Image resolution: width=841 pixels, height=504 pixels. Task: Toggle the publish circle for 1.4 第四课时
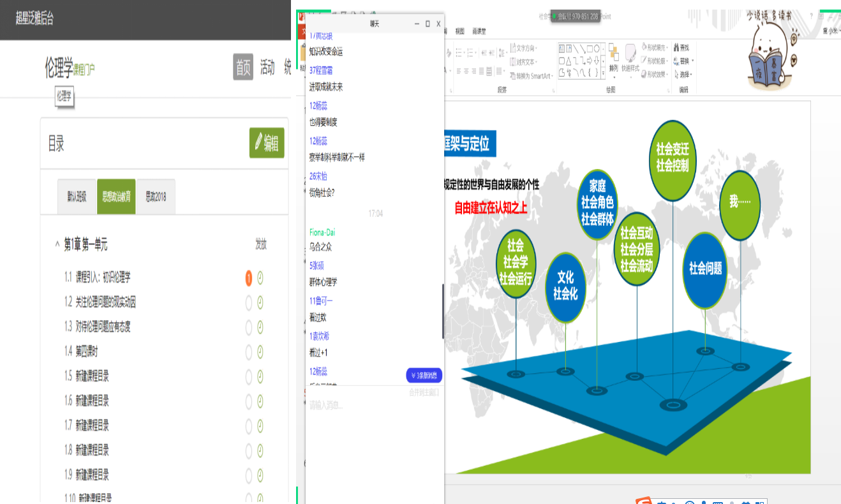pos(249,352)
